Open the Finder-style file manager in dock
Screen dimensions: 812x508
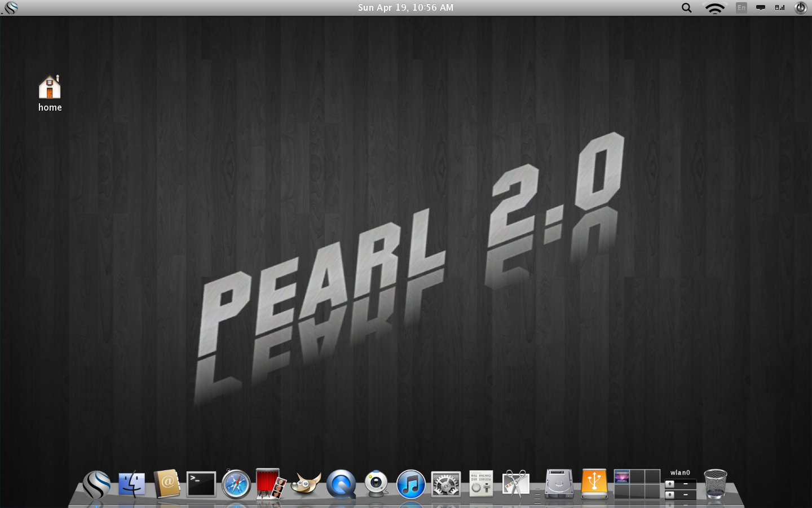point(131,484)
